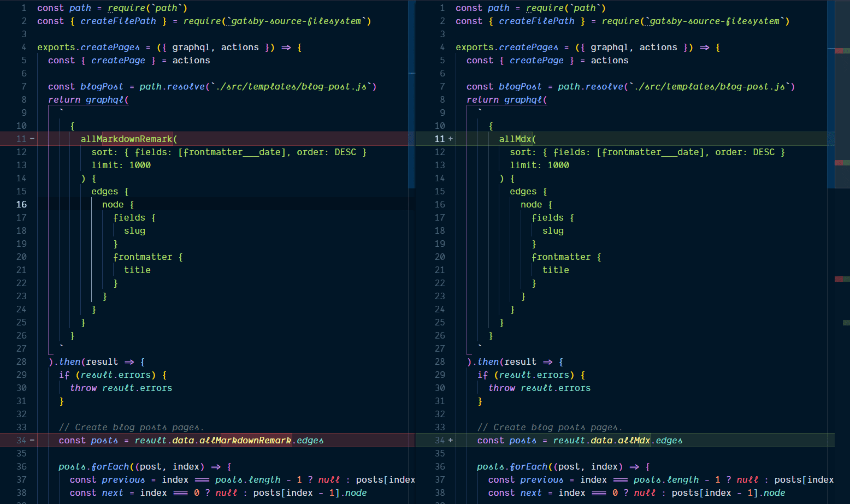
Task: Click highlighted allMdx on right line 34
Action: (x=634, y=440)
